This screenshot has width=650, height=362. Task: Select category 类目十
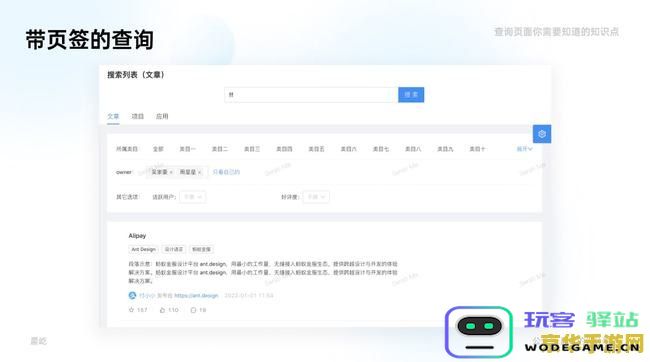point(477,149)
